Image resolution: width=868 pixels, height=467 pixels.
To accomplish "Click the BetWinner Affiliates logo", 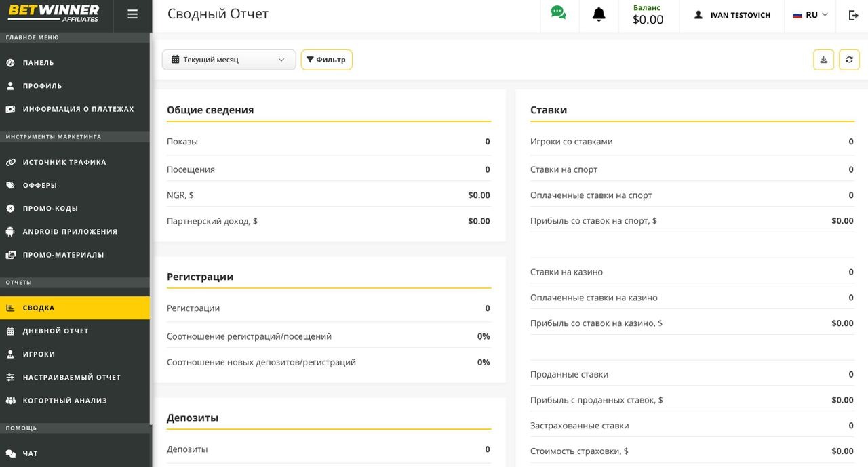I will [54, 14].
